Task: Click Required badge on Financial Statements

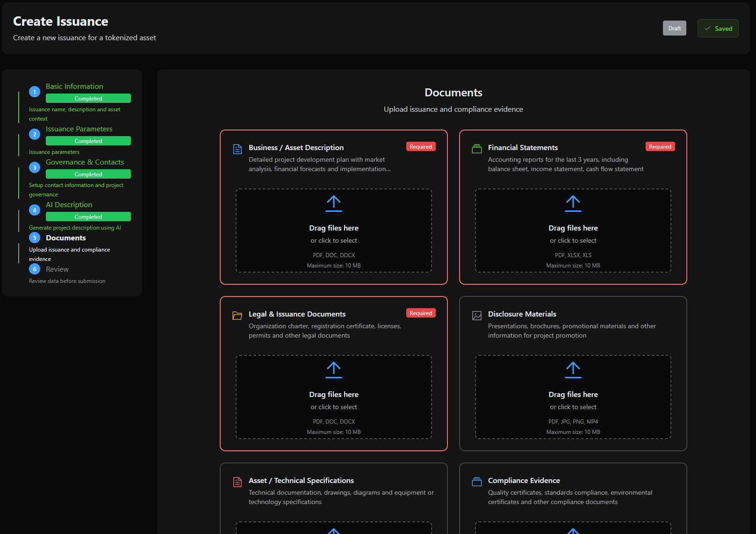Action: coord(660,146)
